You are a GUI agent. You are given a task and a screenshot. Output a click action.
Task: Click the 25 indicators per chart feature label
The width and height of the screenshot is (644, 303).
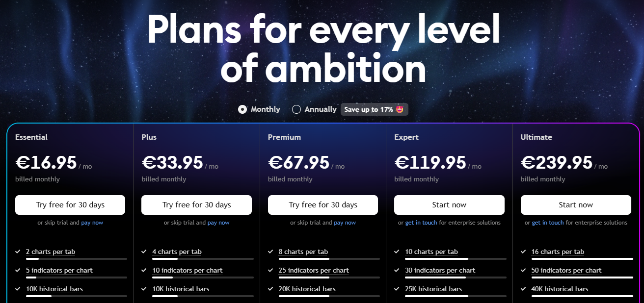314,270
